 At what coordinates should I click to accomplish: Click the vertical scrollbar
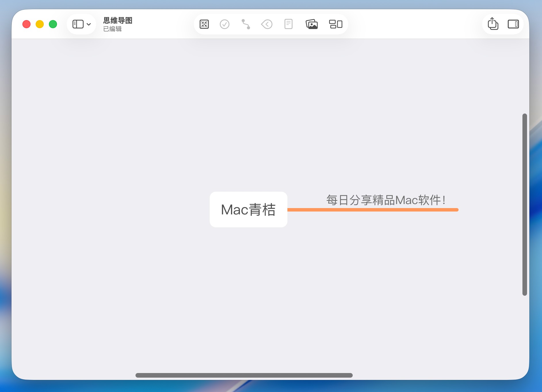[x=524, y=204]
